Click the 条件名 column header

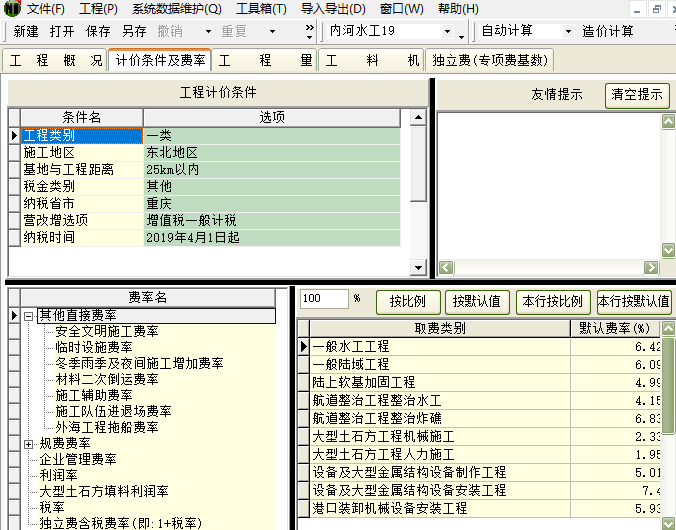[81, 117]
